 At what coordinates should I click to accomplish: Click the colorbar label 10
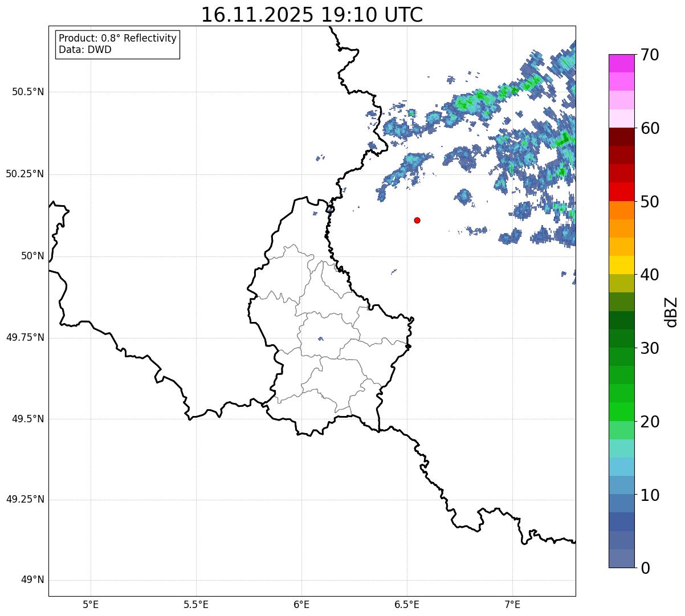tap(650, 495)
